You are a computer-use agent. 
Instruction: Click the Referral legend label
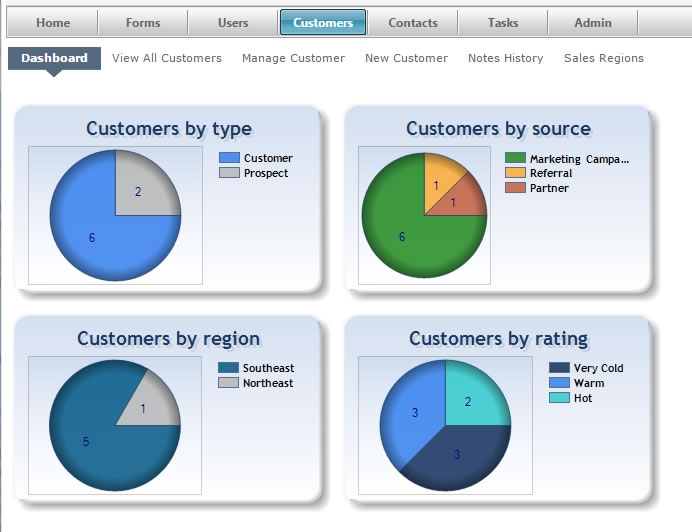[551, 173]
